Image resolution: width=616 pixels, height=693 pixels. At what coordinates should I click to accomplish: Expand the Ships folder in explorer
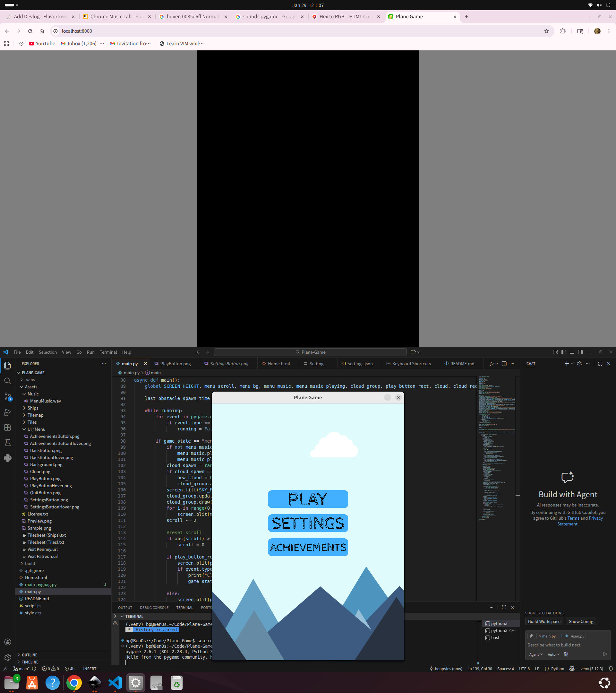point(33,408)
